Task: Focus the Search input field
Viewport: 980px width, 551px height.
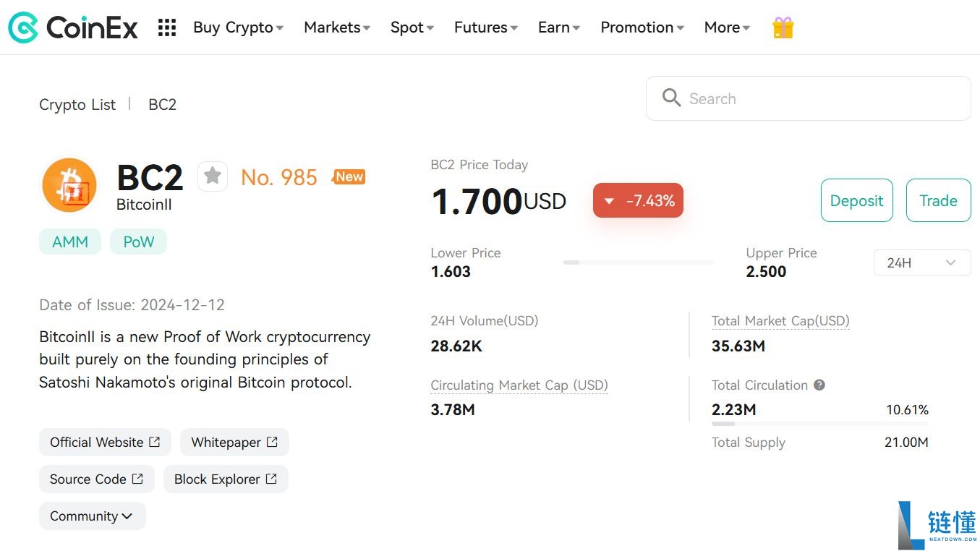Action: point(808,98)
